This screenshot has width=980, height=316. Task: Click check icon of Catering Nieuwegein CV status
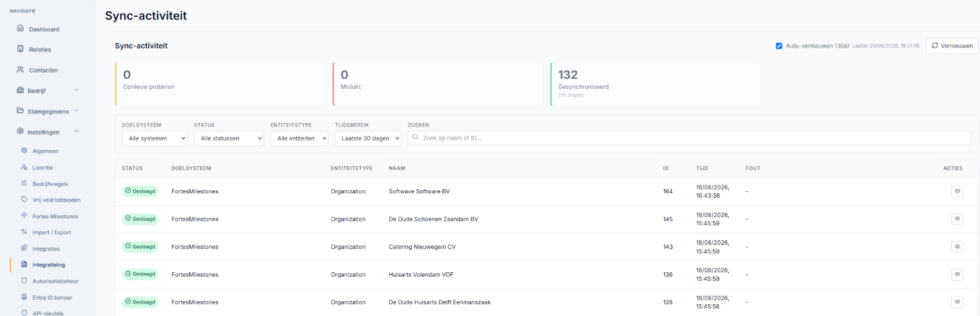[128, 247]
